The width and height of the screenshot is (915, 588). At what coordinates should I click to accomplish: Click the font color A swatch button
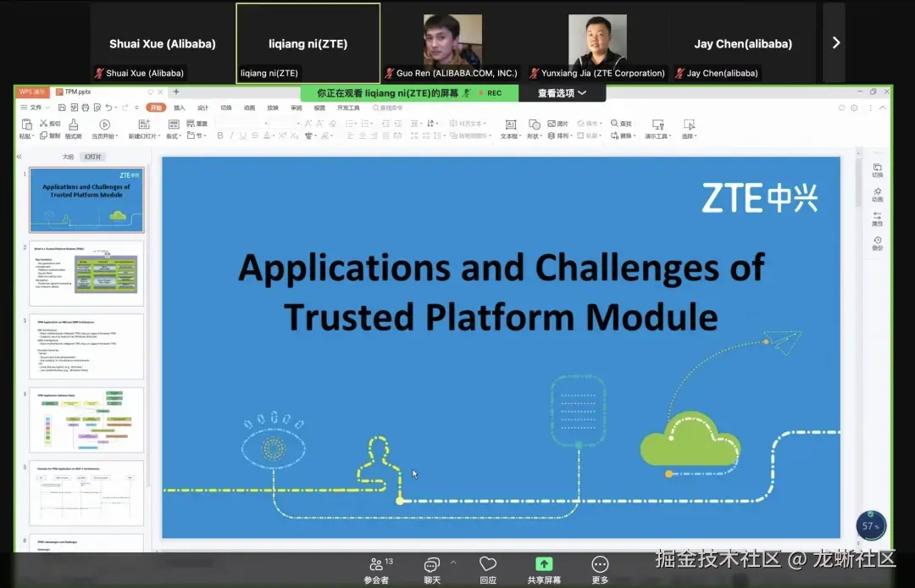point(268,136)
